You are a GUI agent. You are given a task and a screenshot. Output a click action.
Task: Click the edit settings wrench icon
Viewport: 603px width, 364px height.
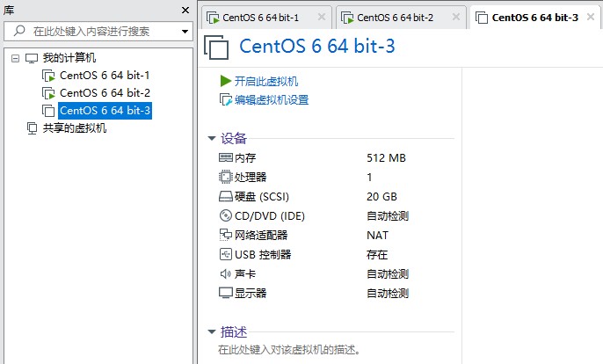pyautogui.click(x=226, y=100)
